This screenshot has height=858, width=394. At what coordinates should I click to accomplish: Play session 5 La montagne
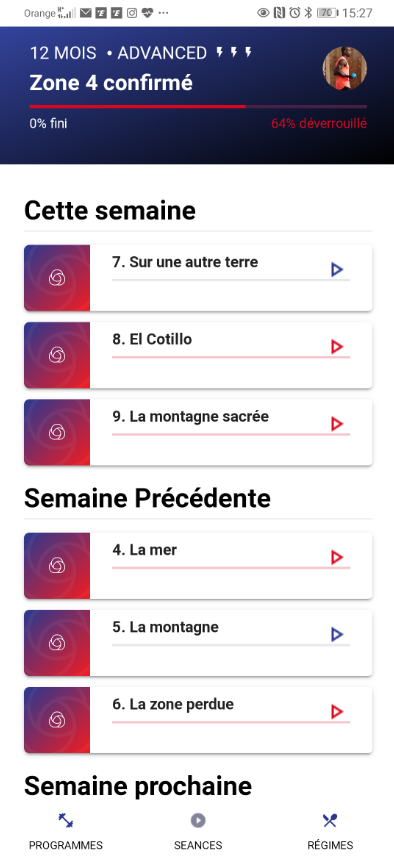click(337, 634)
